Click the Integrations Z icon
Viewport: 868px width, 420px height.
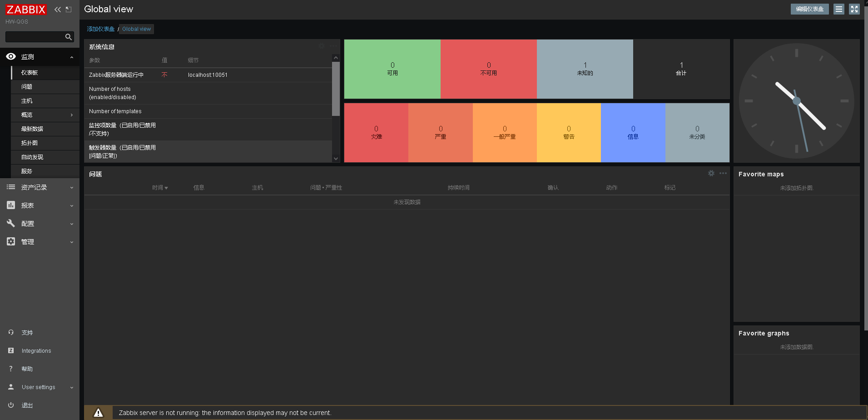point(11,350)
